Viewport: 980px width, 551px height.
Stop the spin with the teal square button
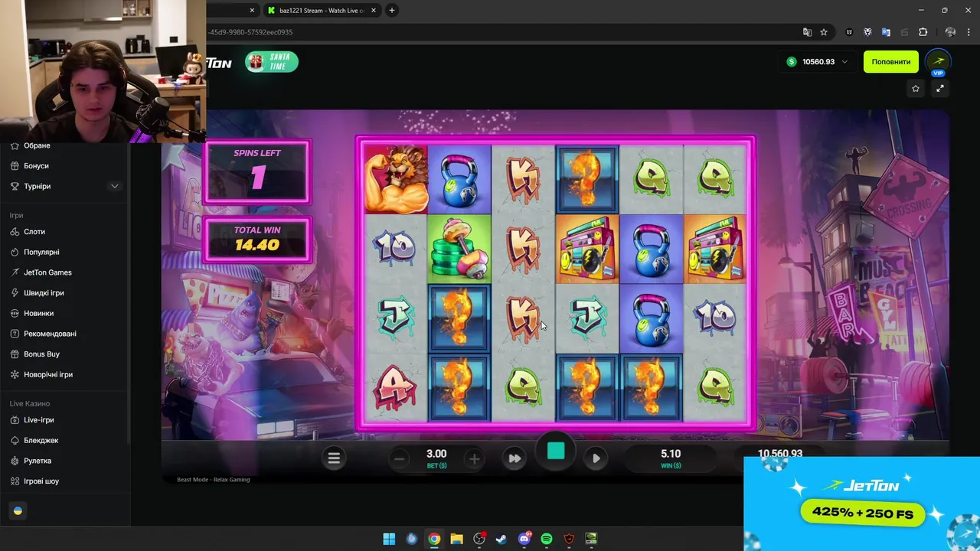click(x=556, y=452)
